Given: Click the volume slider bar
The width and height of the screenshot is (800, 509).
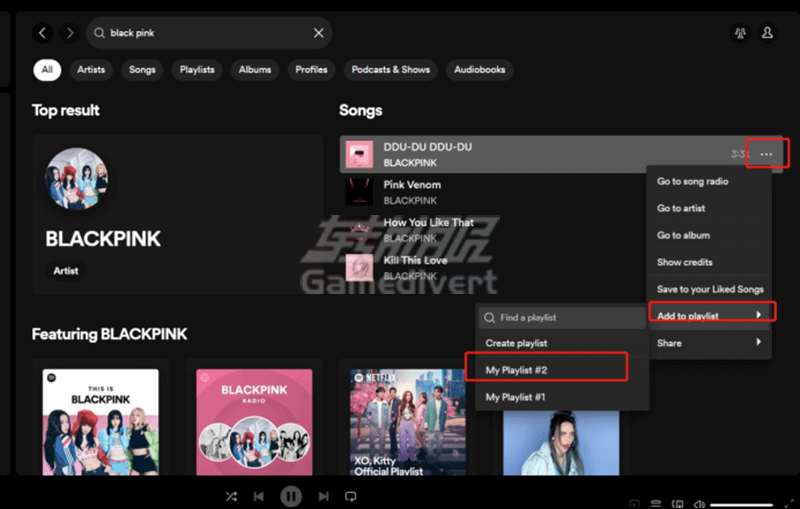Looking at the screenshot, I should coord(741,505).
